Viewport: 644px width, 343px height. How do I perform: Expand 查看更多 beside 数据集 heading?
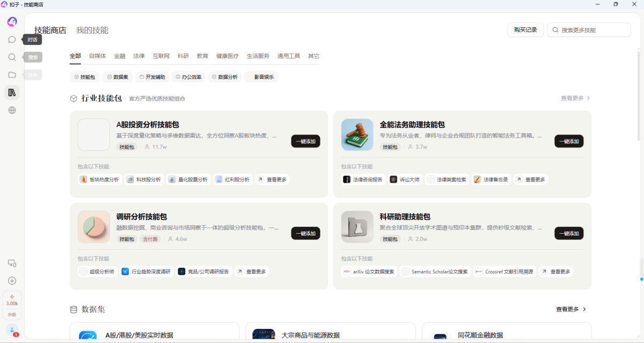pos(571,309)
